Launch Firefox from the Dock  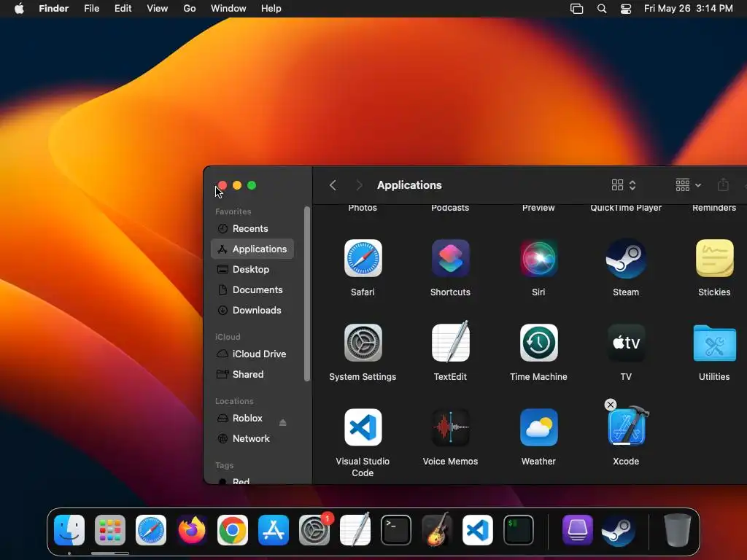click(x=192, y=530)
